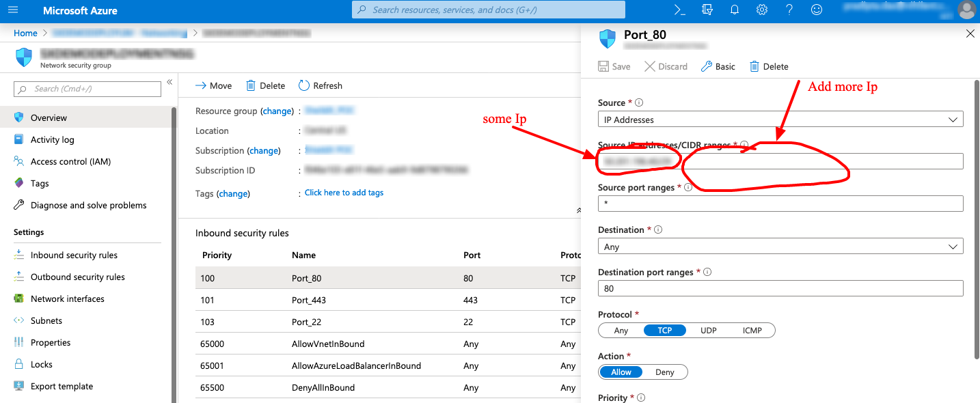Select Any protocol option
Viewport: 980px width, 403px height.
pyautogui.click(x=621, y=331)
